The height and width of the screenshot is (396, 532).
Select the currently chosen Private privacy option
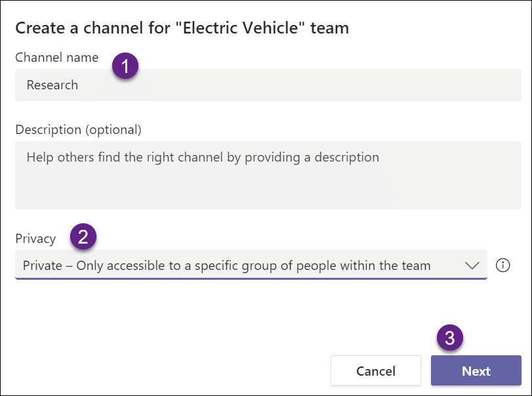click(x=226, y=265)
